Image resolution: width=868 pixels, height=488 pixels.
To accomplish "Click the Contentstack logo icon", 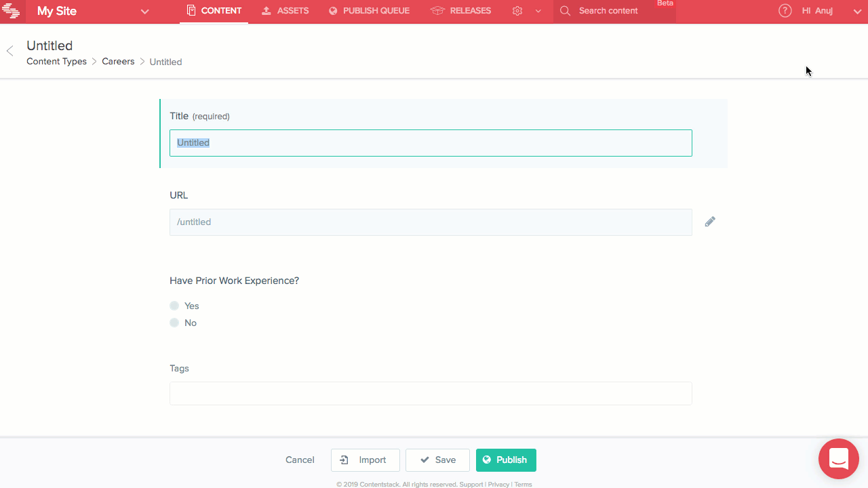I will (x=12, y=11).
